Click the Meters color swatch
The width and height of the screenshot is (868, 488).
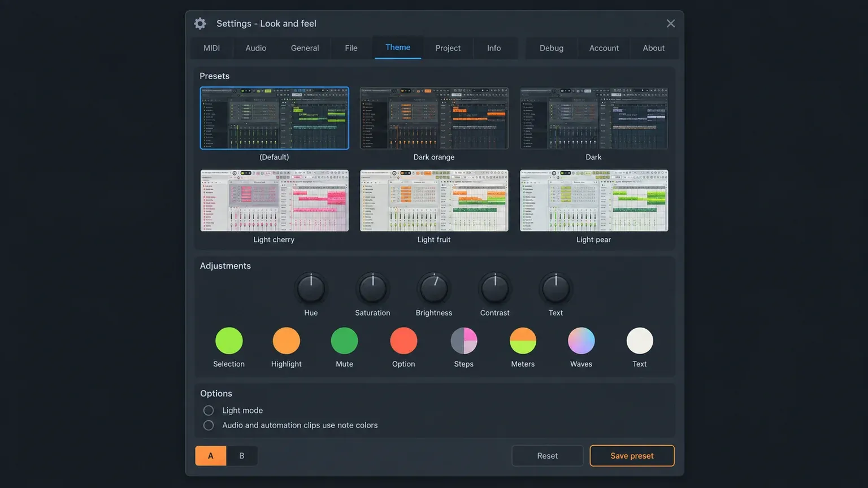pyautogui.click(x=523, y=341)
